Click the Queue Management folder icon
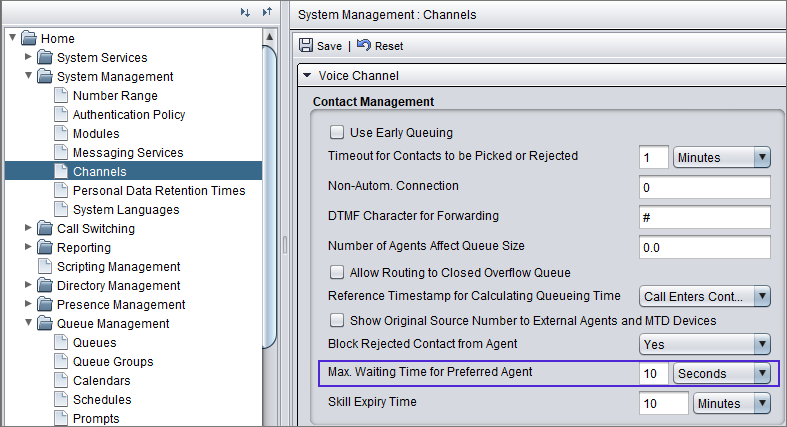The height and width of the screenshot is (427, 787). click(44, 324)
